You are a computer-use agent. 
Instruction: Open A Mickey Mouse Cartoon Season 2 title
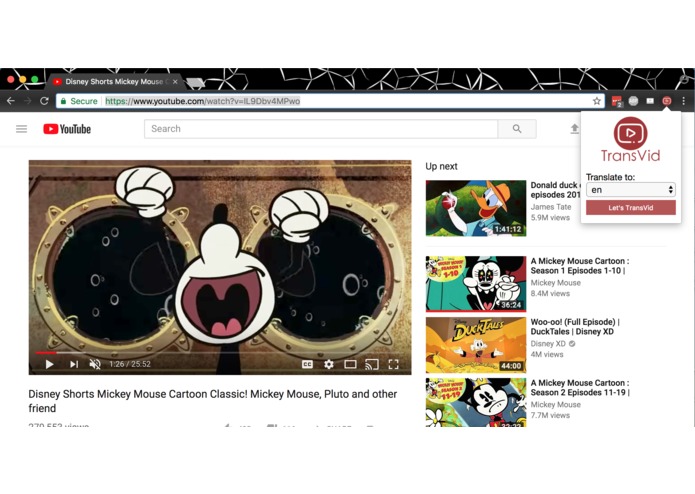click(580, 388)
